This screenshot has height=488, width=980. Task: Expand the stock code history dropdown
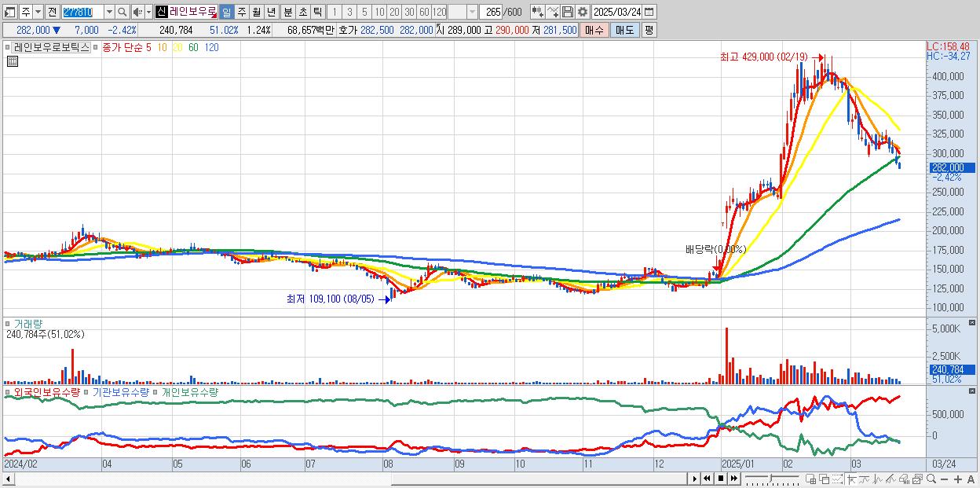click(109, 12)
